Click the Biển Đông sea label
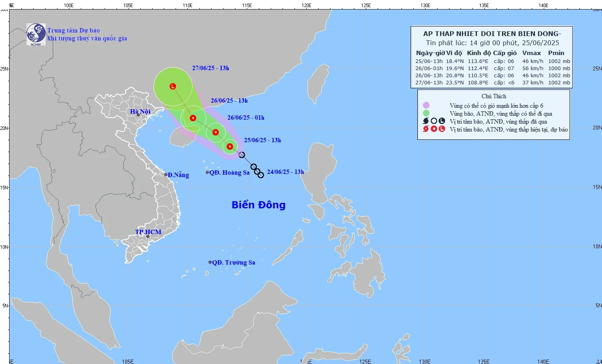 [258, 205]
